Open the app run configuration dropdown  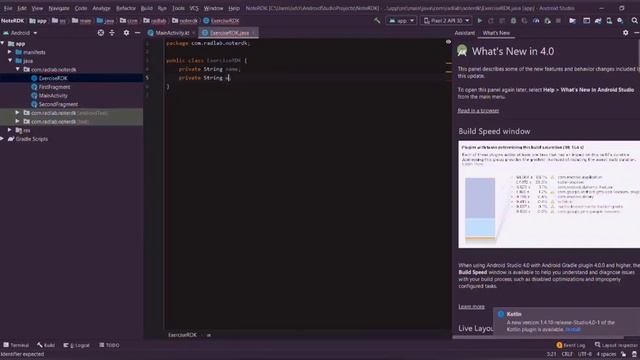pyautogui.click(x=402, y=20)
